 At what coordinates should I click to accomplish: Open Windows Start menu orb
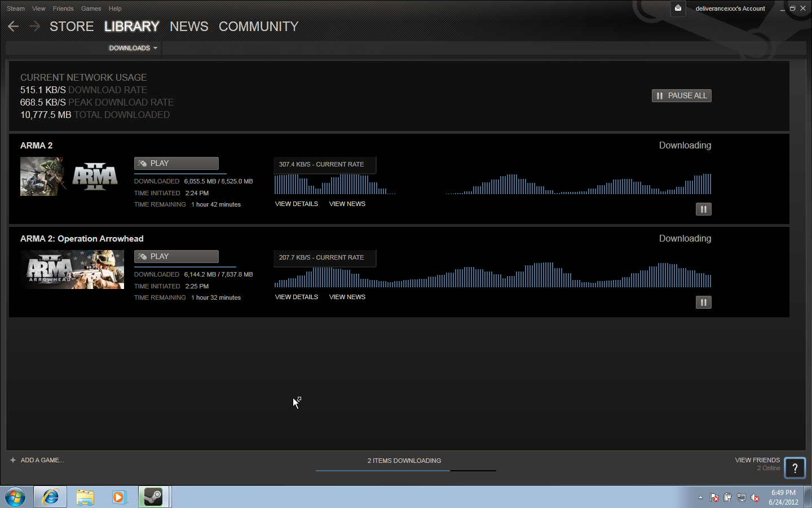pos(15,497)
